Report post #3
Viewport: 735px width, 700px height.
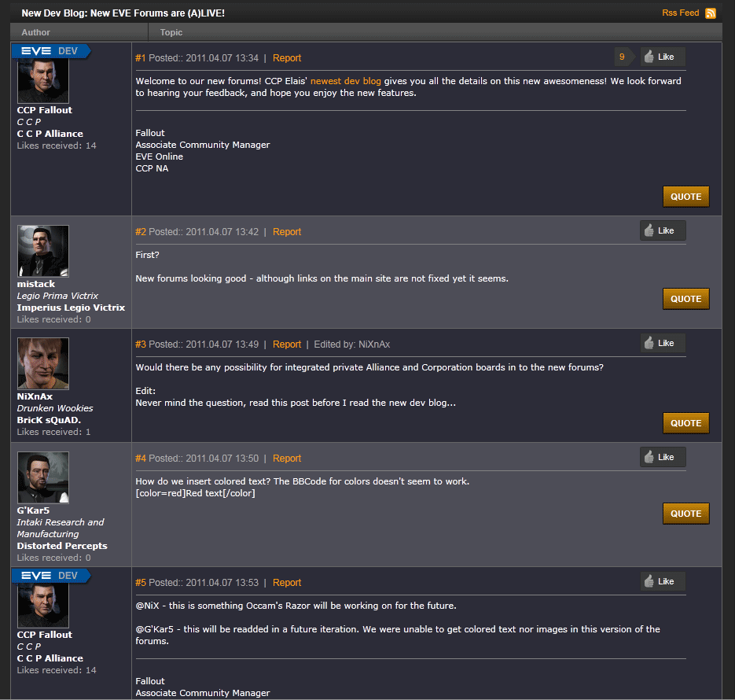click(x=287, y=344)
